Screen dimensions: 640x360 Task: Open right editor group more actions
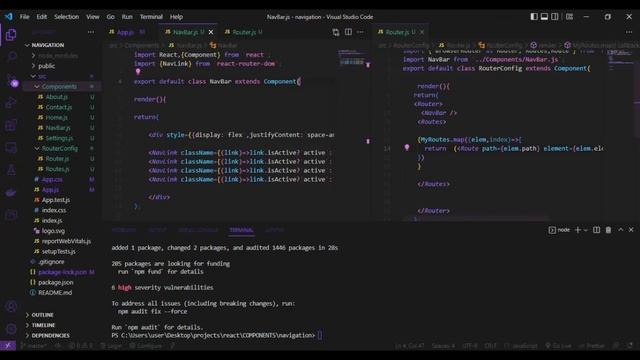(629, 32)
